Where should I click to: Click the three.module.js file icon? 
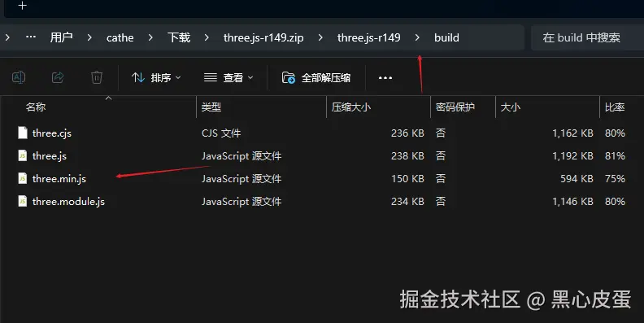coord(23,201)
